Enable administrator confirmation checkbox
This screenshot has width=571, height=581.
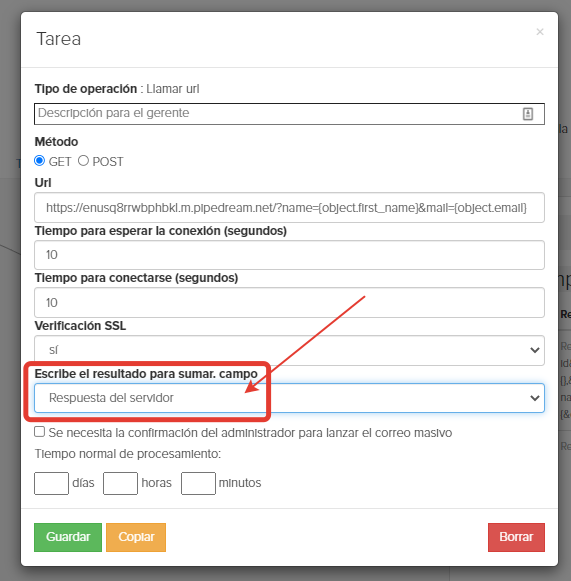(40, 432)
